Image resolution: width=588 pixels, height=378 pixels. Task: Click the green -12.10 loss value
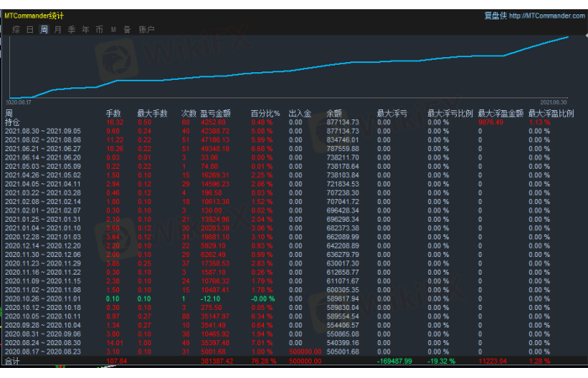coord(210,299)
